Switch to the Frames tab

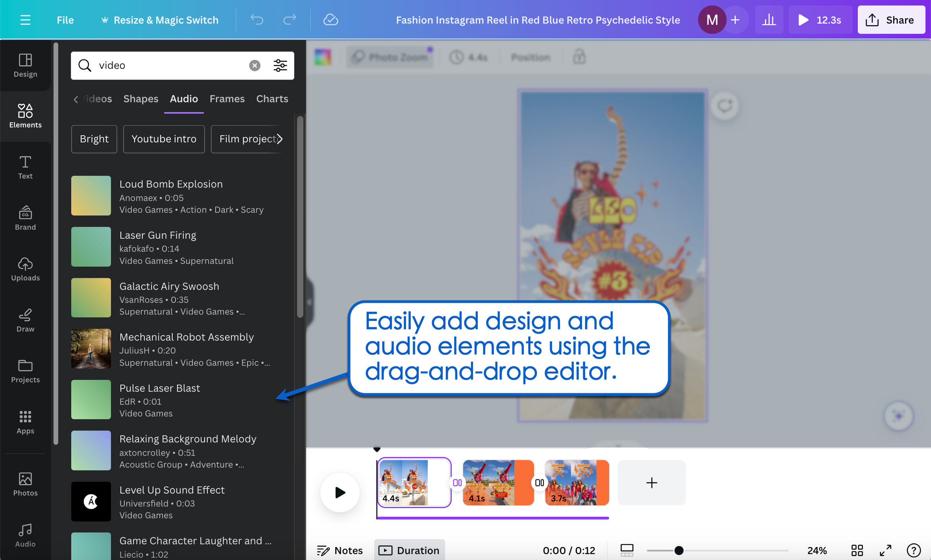click(227, 99)
